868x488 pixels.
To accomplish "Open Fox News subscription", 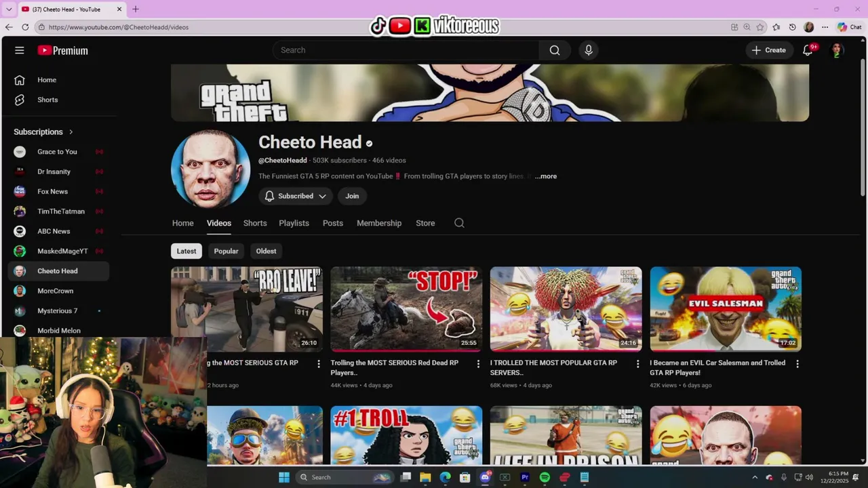I will 58,191.
